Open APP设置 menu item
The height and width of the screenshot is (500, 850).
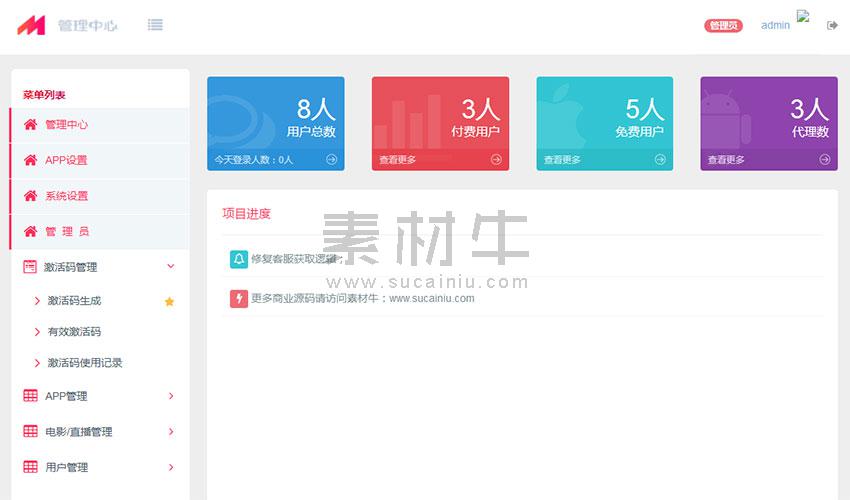point(100,161)
